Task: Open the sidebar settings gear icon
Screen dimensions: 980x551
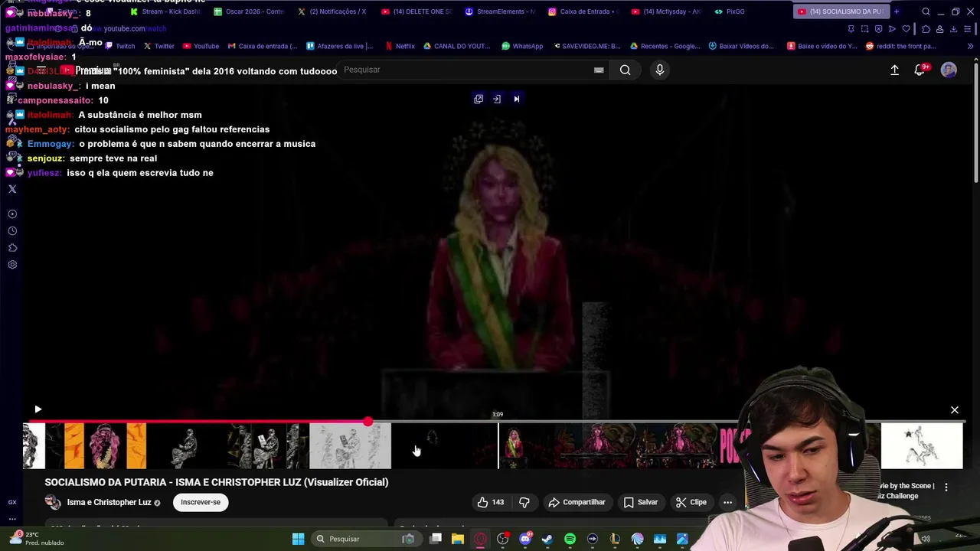Action: point(12,265)
